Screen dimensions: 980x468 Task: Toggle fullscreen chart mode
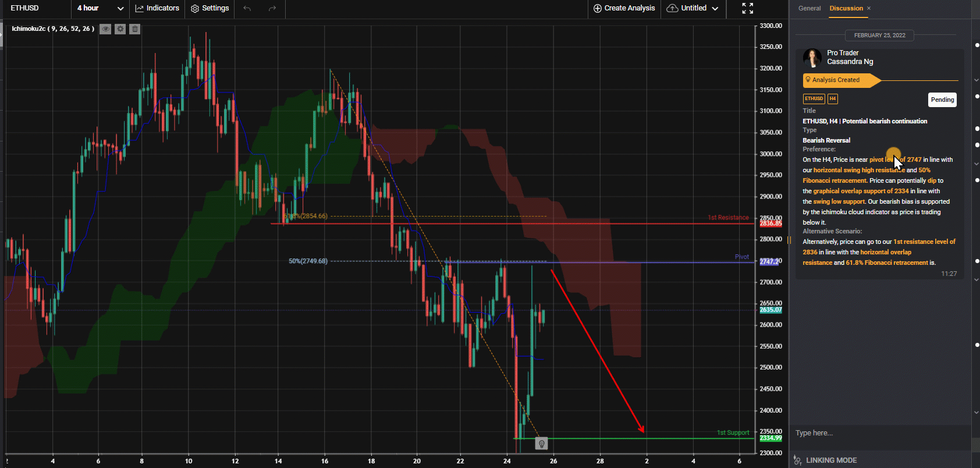tap(748, 8)
